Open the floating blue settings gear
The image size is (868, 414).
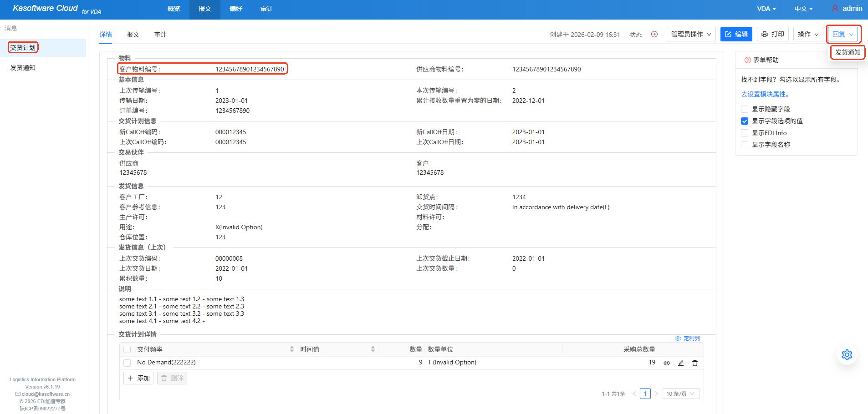(847, 355)
